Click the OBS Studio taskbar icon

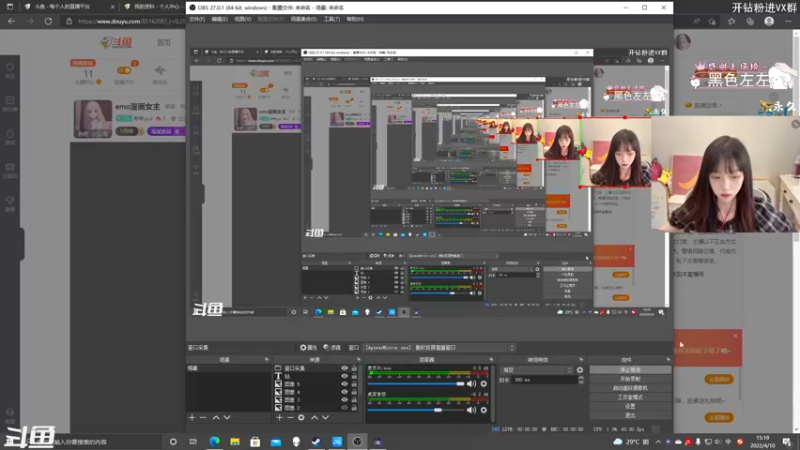tap(357, 441)
